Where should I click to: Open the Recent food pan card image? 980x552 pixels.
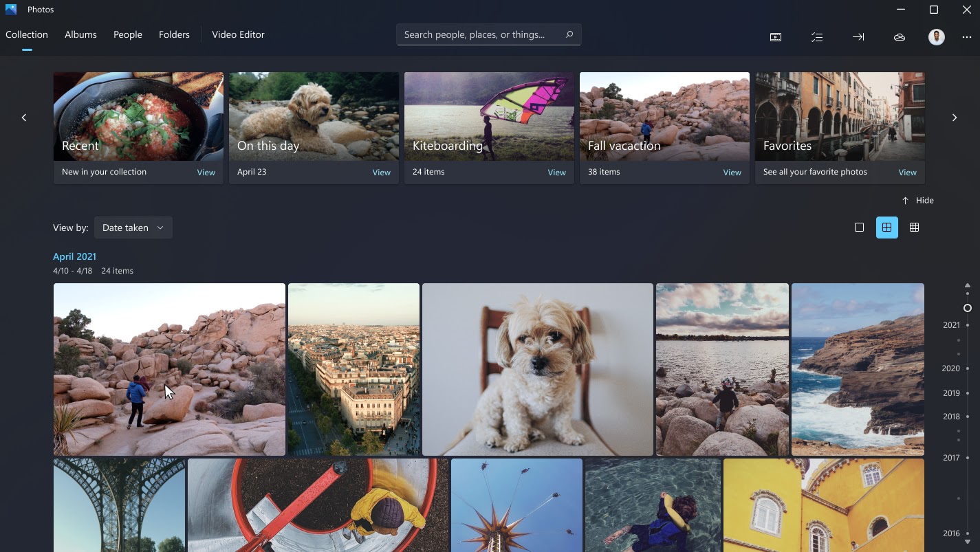pyautogui.click(x=138, y=117)
